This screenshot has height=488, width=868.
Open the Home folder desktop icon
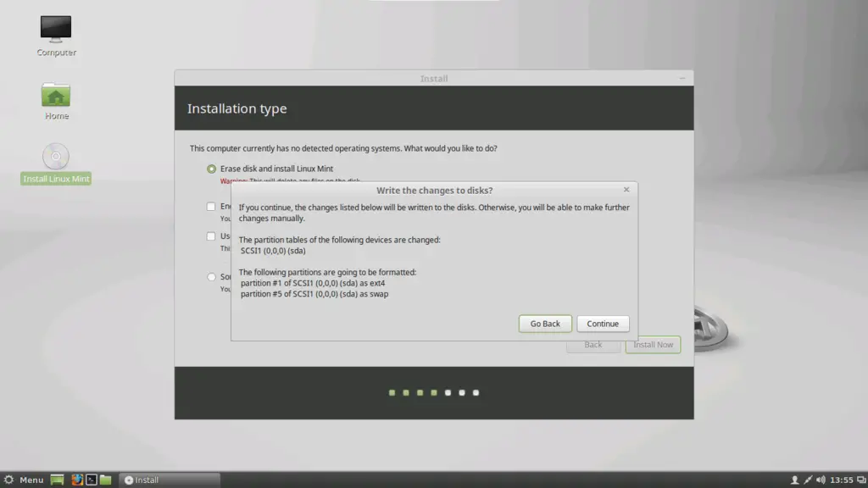coord(55,95)
